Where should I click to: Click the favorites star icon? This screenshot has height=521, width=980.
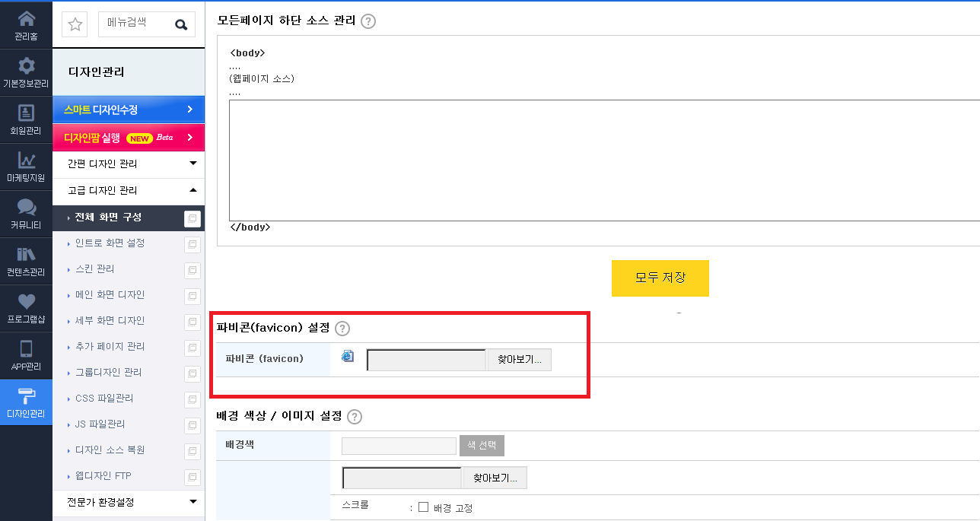75,24
